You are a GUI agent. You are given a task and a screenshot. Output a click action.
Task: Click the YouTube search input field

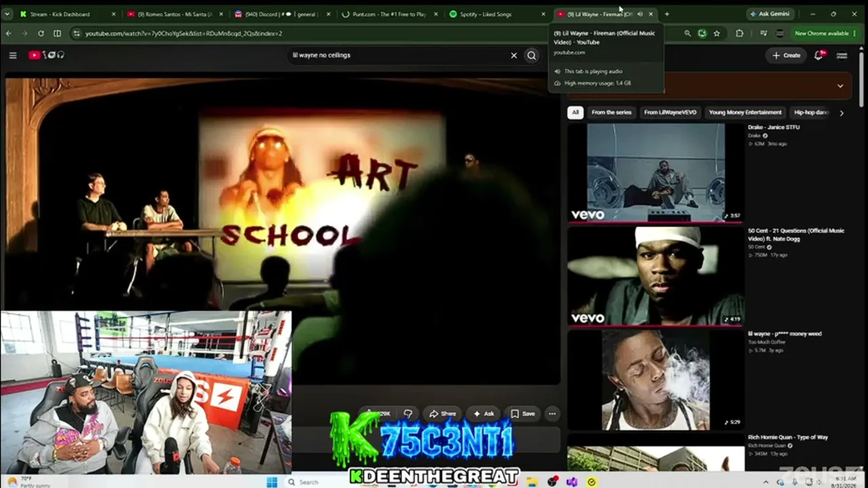[x=400, y=56]
